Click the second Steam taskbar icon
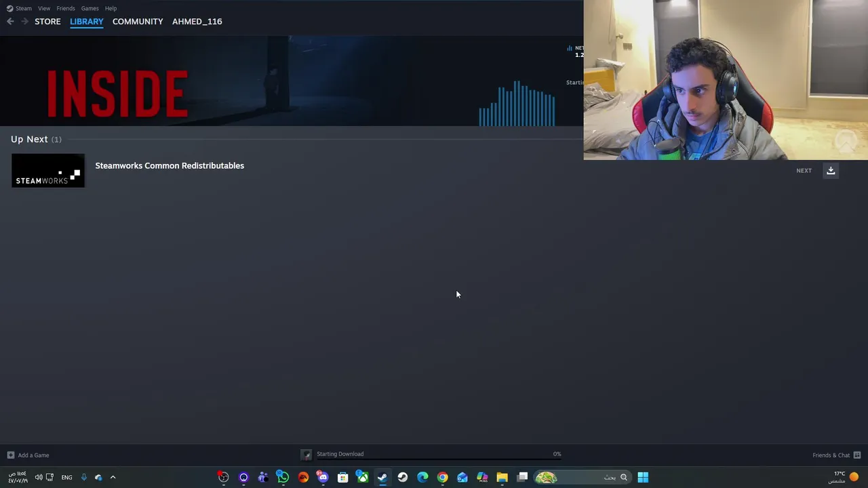Viewport: 868px width, 488px height. coord(403,477)
